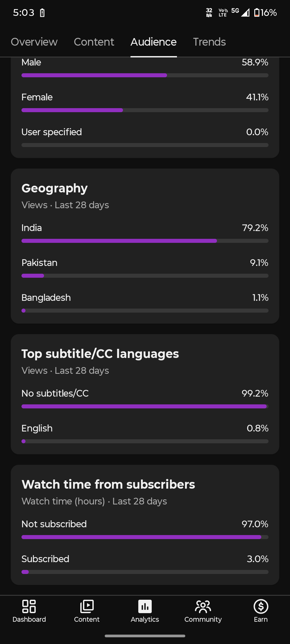Image resolution: width=290 pixels, height=644 pixels.
Task: Select the Audience tab
Action: pos(154,42)
